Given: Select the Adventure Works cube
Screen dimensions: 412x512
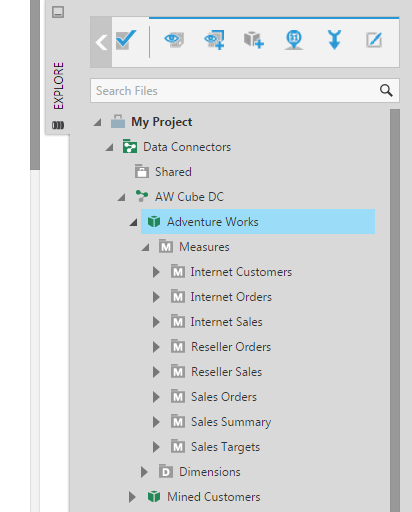Looking at the screenshot, I should (258, 222).
